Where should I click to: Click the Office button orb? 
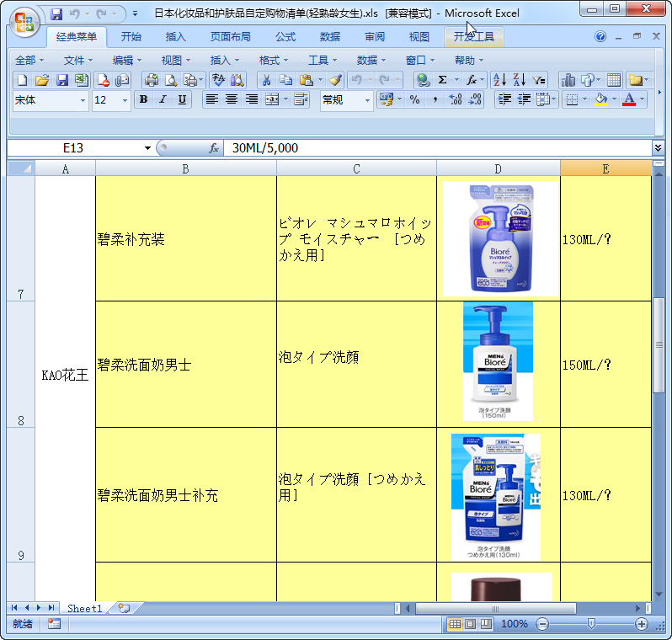pyautogui.click(x=24, y=22)
